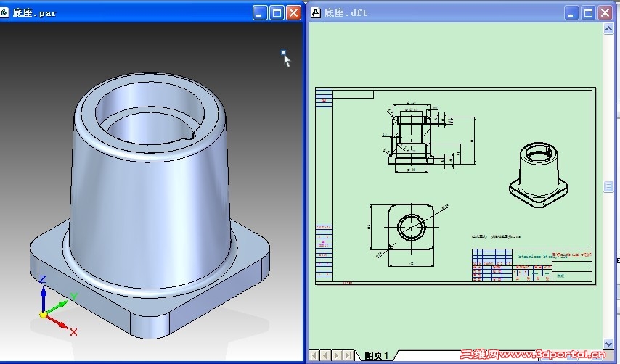Select the isometric view in the drawing

point(539,175)
